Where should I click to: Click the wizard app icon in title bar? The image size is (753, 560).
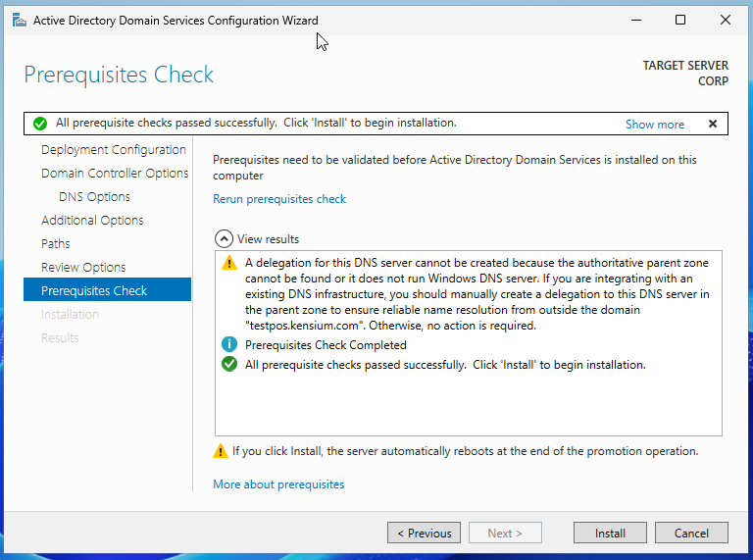[x=20, y=21]
